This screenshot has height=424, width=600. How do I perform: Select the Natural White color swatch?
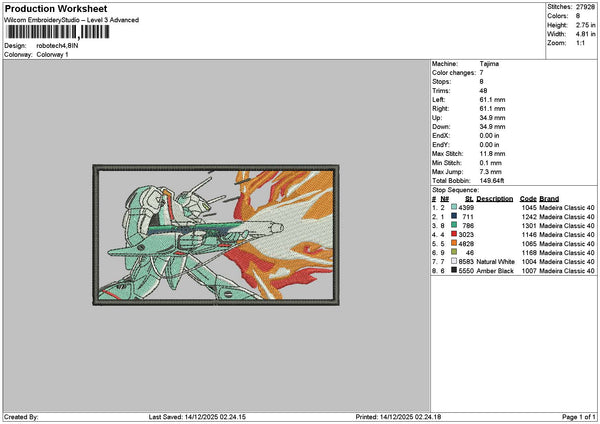(454, 261)
